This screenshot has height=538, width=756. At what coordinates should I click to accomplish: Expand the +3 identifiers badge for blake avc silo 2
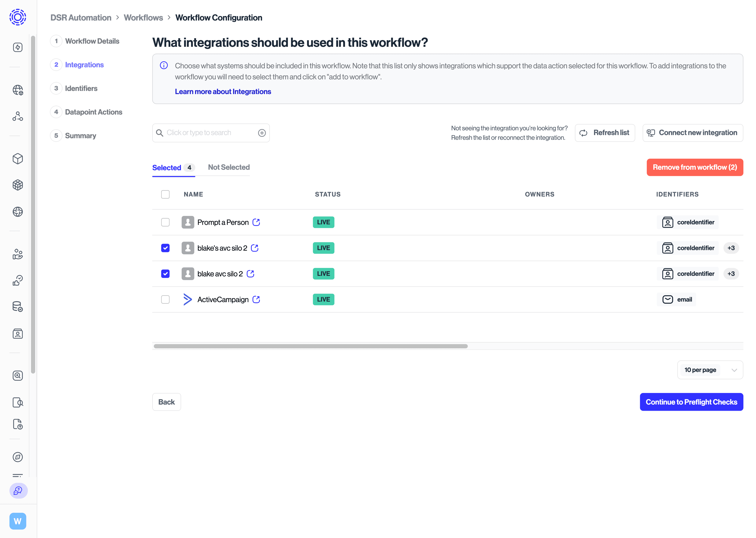(x=731, y=273)
